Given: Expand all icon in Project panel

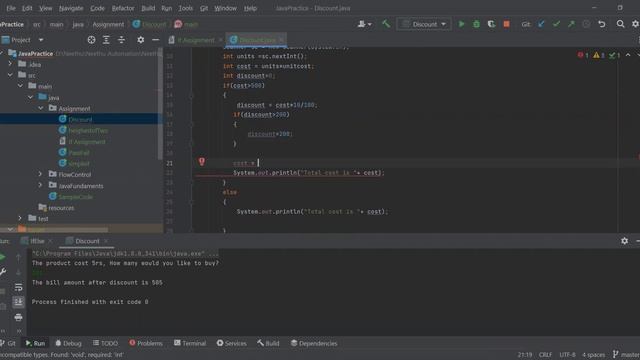Looking at the screenshot, I should tap(106, 40).
